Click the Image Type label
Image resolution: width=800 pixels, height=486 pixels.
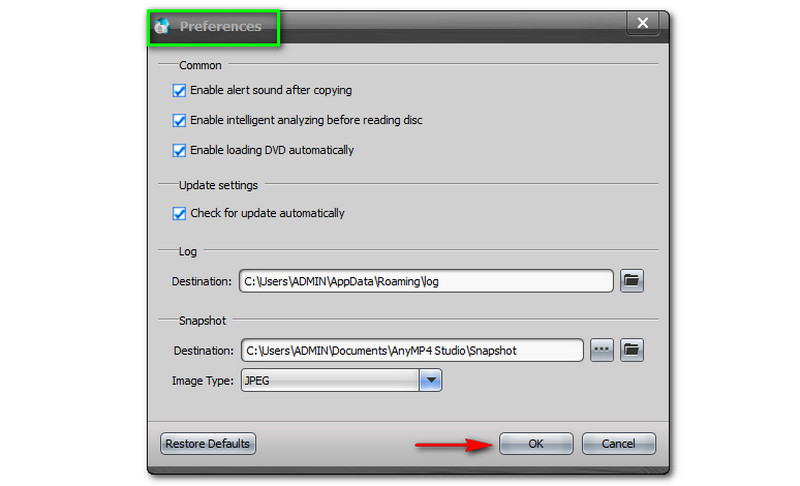tap(203, 381)
